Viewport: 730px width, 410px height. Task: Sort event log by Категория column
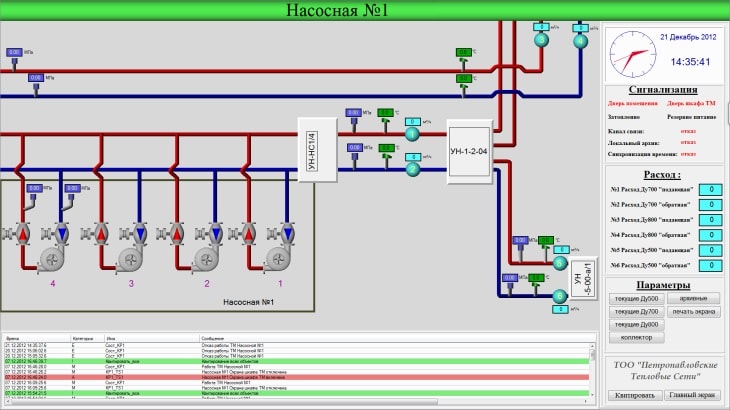[x=82, y=339]
